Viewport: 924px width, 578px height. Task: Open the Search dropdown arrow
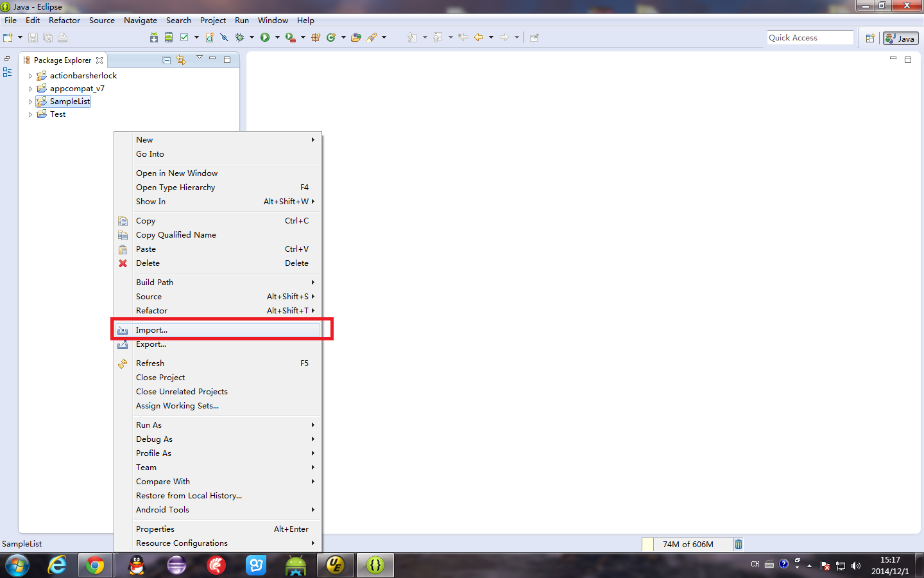tap(384, 37)
